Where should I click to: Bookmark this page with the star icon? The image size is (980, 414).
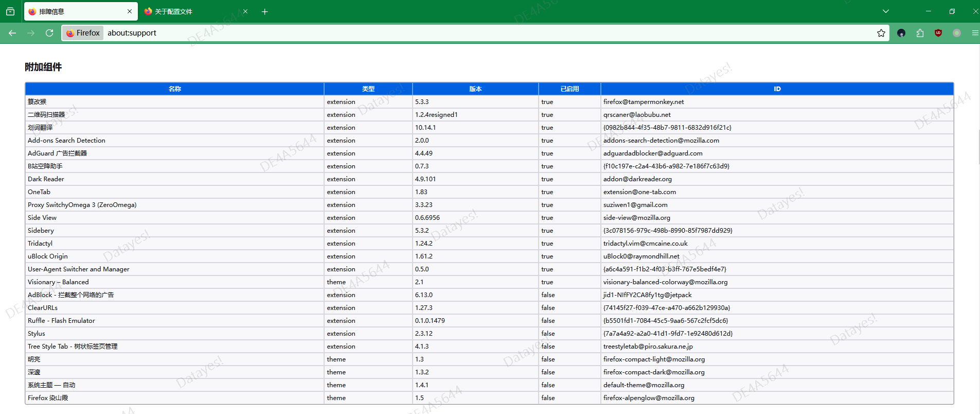[881, 33]
